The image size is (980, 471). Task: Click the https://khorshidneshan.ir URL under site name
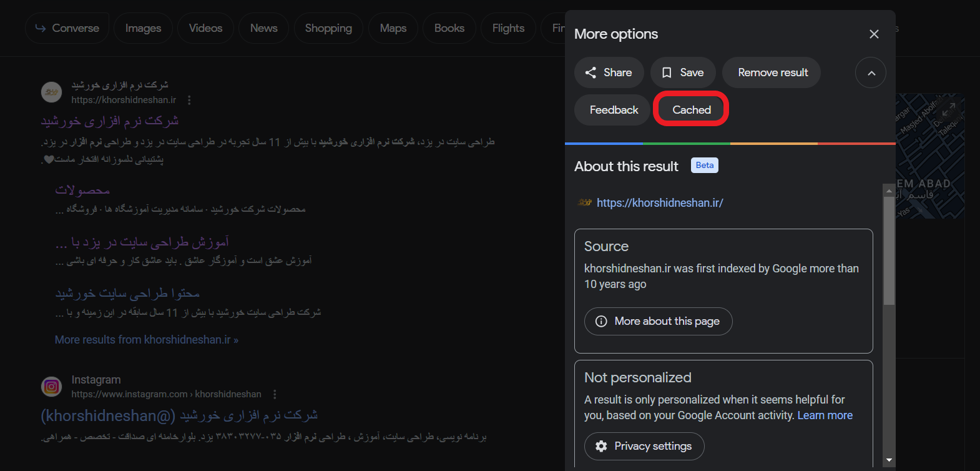(124, 100)
